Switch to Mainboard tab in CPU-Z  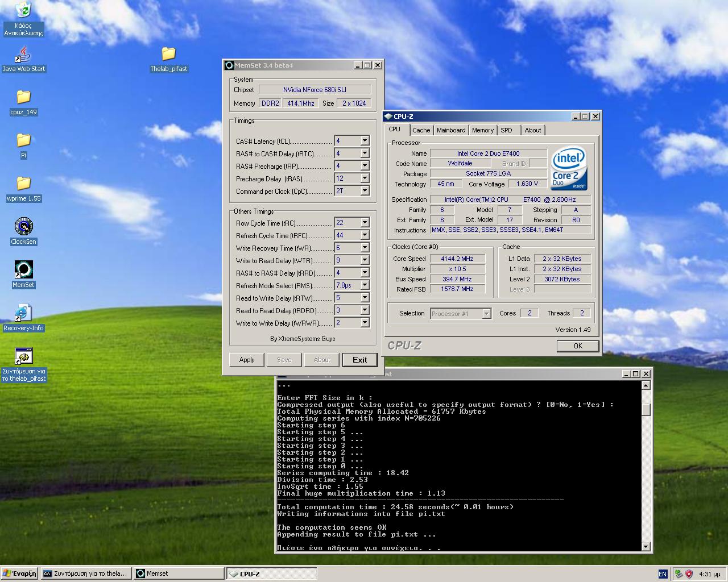click(x=451, y=130)
